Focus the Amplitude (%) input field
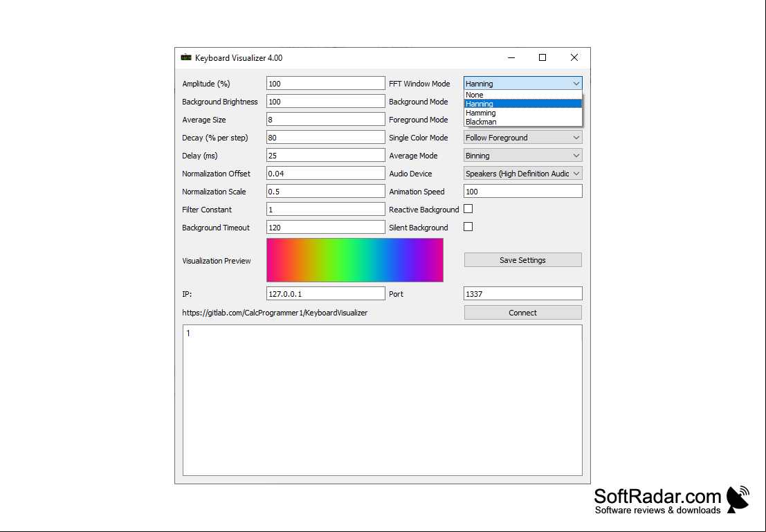Viewport: 766px width, 532px height. click(325, 84)
